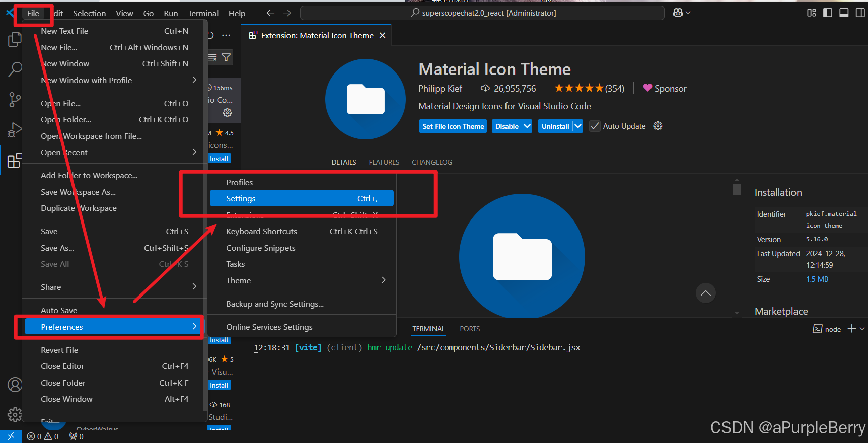Image resolution: width=868 pixels, height=443 pixels.
Task: Expand the Copilot dropdown chevron in title bar
Action: pyautogui.click(x=688, y=13)
